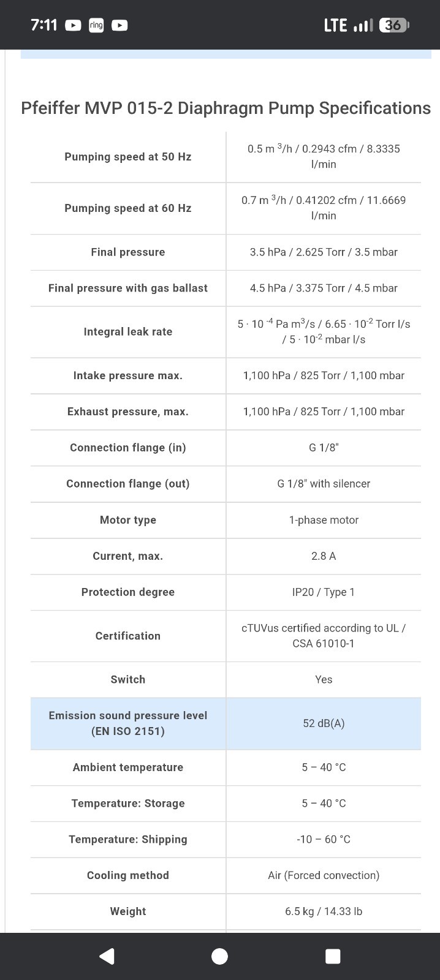The width and height of the screenshot is (440, 980).
Task: Tap the Final pressure with gas ballast row
Action: (x=226, y=288)
